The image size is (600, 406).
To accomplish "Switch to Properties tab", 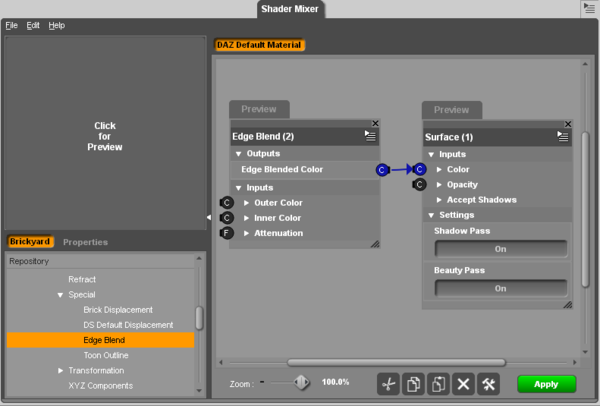I will pos(85,242).
